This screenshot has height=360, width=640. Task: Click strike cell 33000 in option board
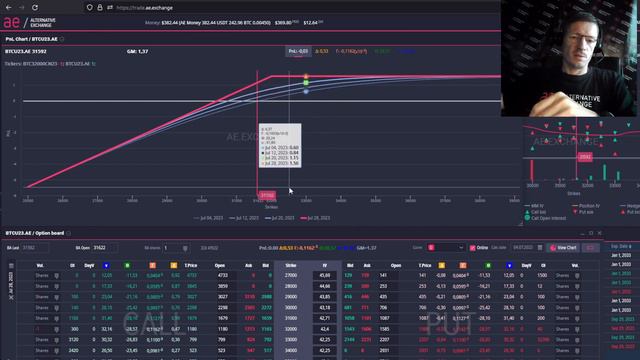click(291, 340)
